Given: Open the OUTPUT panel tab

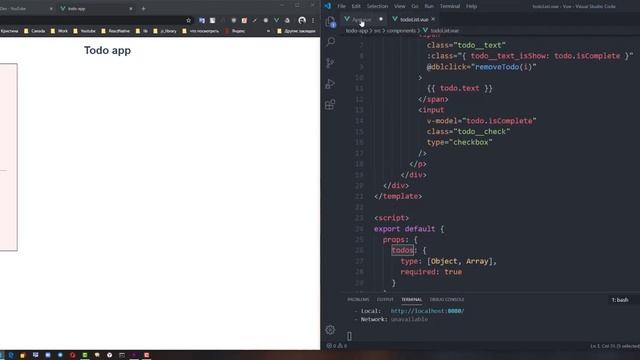Looking at the screenshot, I should coord(385,300).
